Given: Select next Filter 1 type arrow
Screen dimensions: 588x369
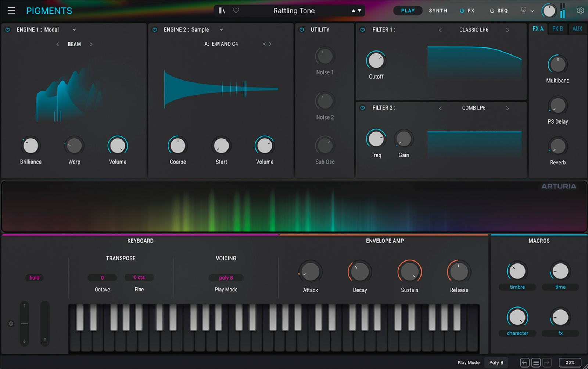Looking at the screenshot, I should (x=508, y=30).
